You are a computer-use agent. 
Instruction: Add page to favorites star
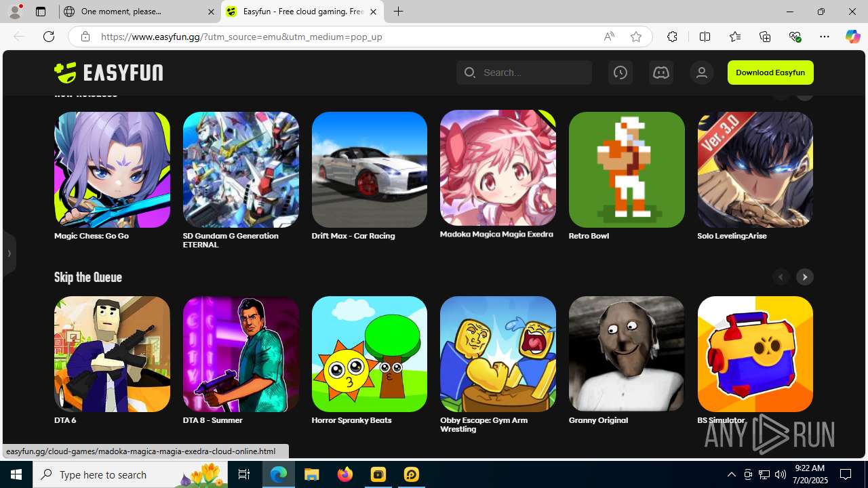[635, 37]
